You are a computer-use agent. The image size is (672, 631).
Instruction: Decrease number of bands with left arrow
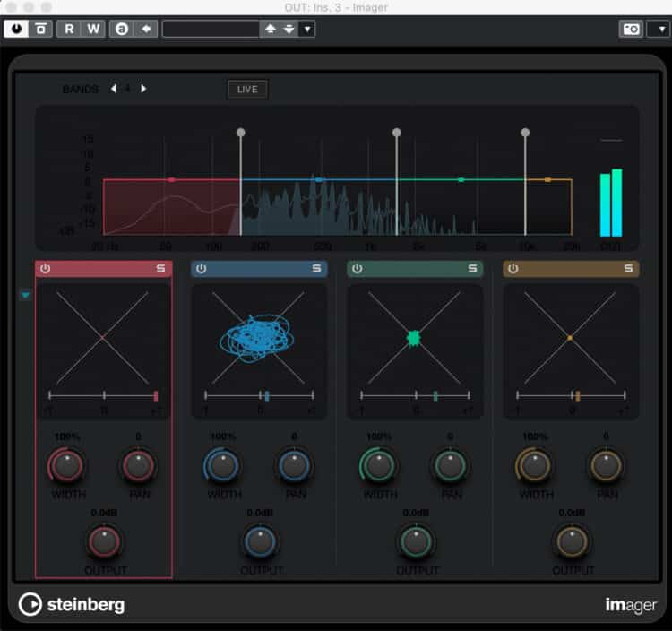114,89
